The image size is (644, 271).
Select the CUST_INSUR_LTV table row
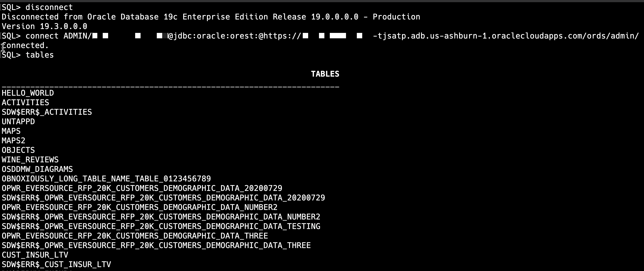tap(35, 255)
